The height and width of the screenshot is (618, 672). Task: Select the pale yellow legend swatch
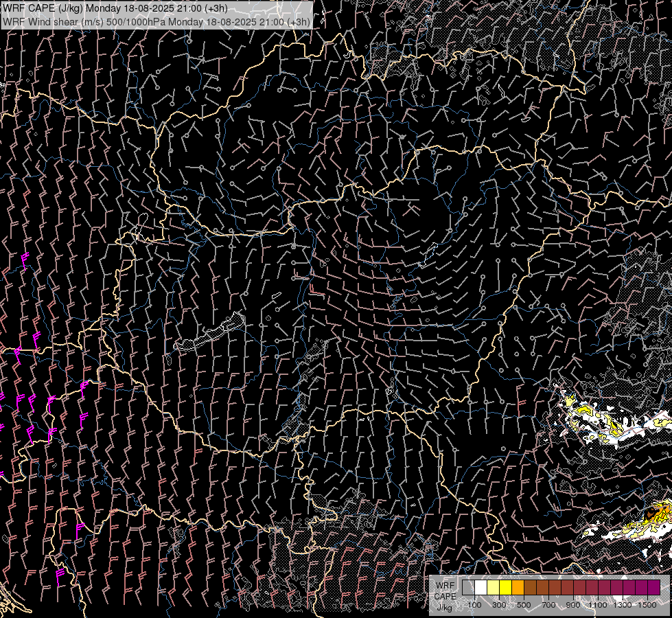pos(494,587)
